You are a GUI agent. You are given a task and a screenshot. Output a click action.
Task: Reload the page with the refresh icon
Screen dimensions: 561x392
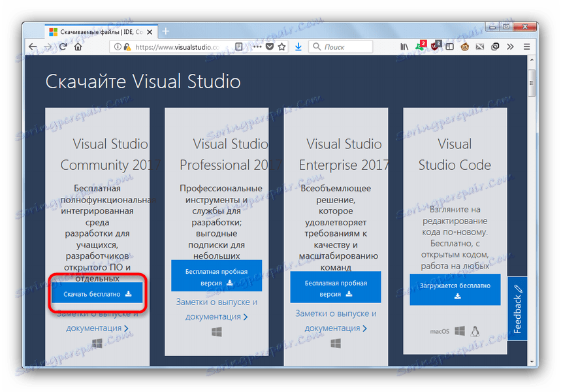63,46
